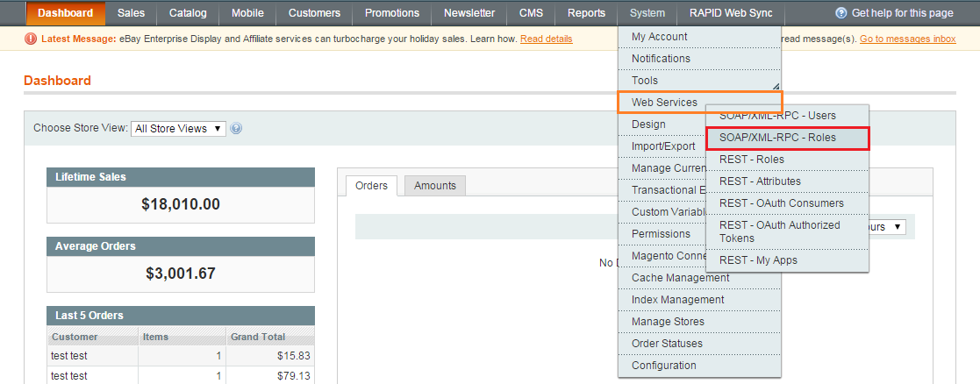Select the Orders tab
This screenshot has width=980, height=384.
coord(371,186)
